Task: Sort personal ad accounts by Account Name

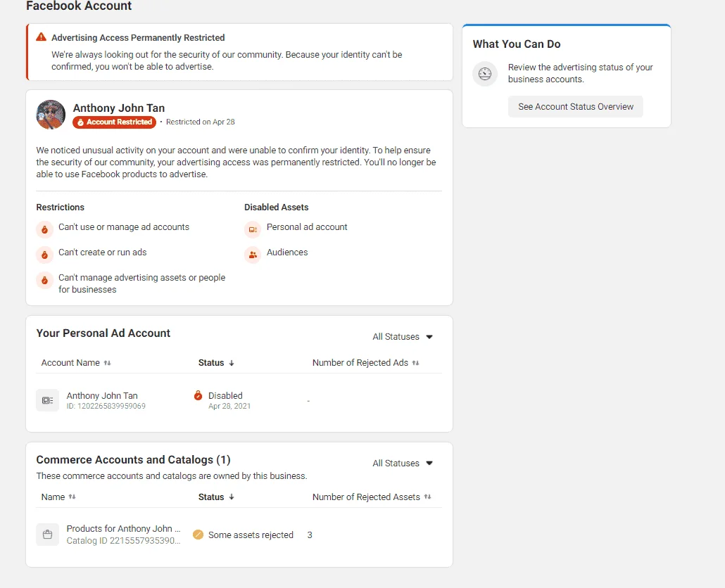Action: click(76, 363)
